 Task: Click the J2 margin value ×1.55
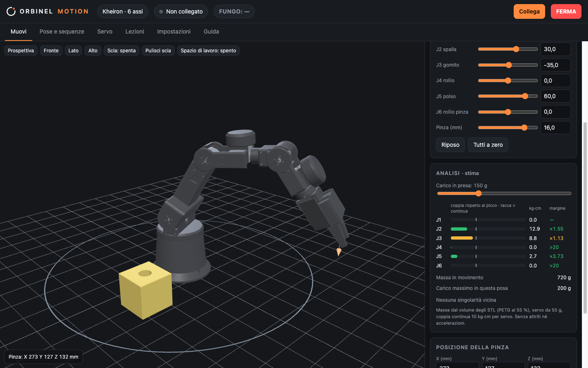[556, 229]
